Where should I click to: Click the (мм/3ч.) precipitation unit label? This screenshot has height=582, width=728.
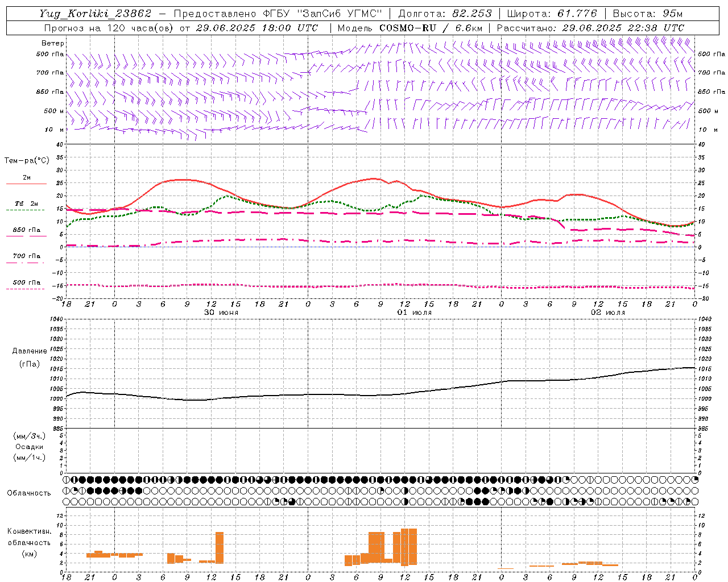(30, 436)
